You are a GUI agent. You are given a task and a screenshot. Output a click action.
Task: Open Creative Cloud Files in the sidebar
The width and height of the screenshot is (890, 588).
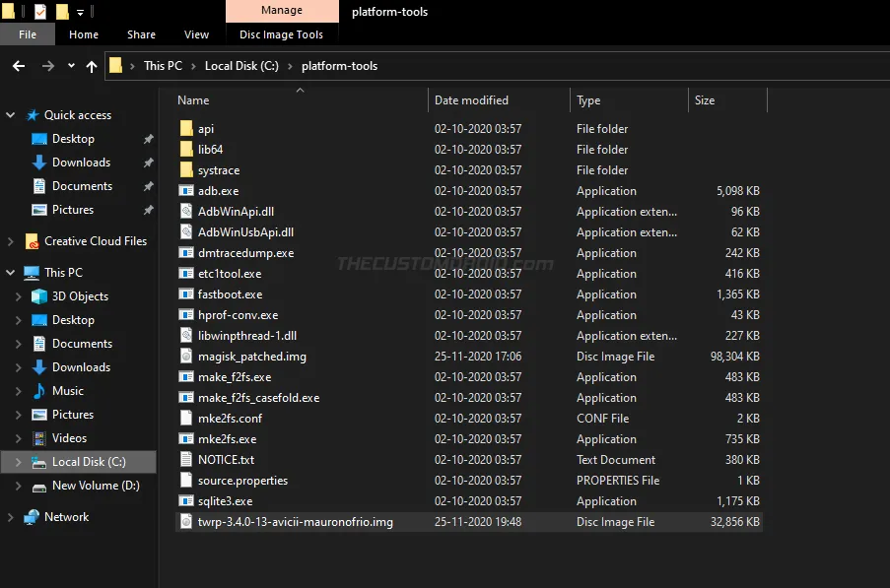click(x=86, y=240)
